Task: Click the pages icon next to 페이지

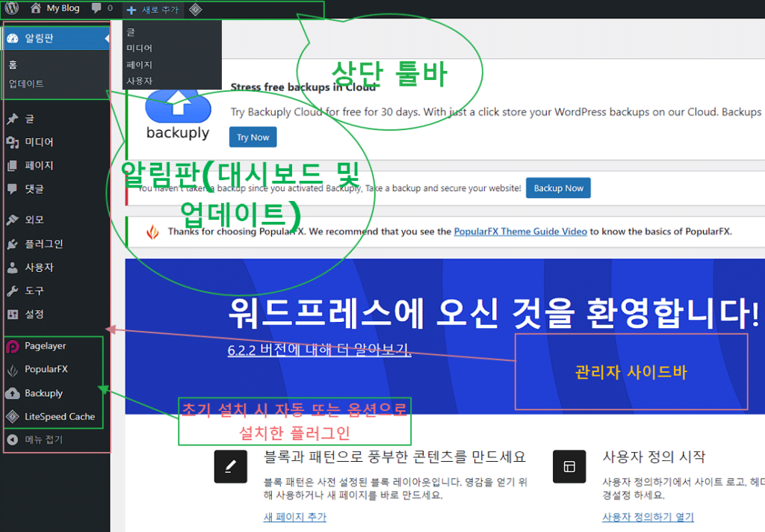Action: click(13, 165)
